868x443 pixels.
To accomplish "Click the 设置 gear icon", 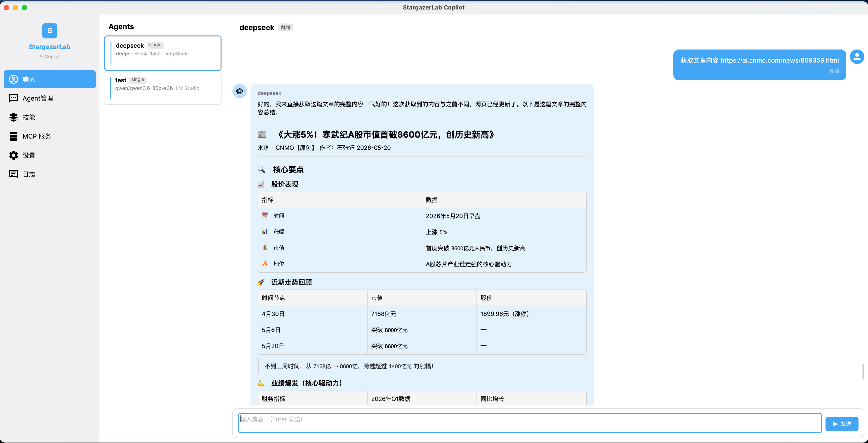I will 14,155.
